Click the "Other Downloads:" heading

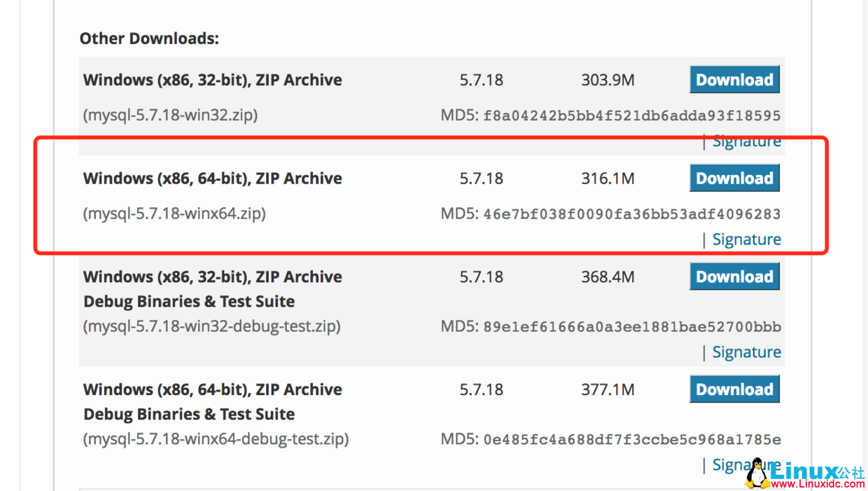pyautogui.click(x=149, y=39)
